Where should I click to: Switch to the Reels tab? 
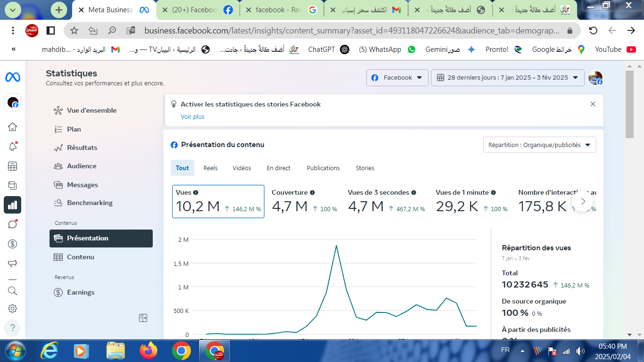(210, 168)
